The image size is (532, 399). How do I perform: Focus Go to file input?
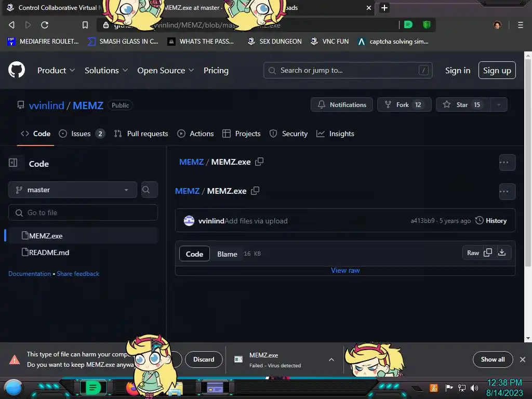(x=83, y=212)
